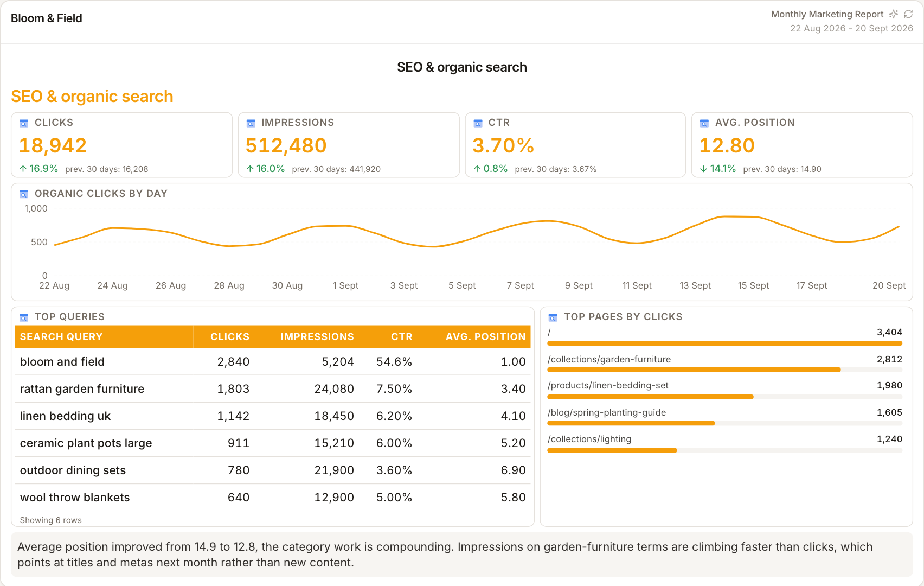This screenshot has height=586, width=924.
Task: Click the sparkle AI icon beside Monthly Marketing Report
Action: [894, 14]
